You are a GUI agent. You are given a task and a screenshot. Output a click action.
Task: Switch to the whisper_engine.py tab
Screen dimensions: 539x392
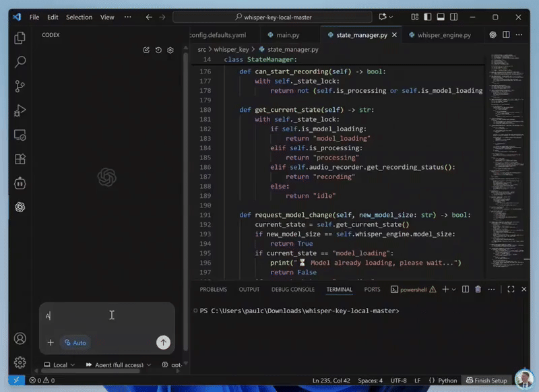pos(445,34)
